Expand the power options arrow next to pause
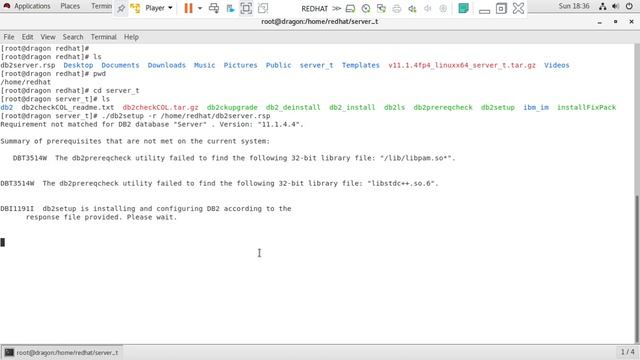This screenshot has height=360, width=640. tap(200, 8)
